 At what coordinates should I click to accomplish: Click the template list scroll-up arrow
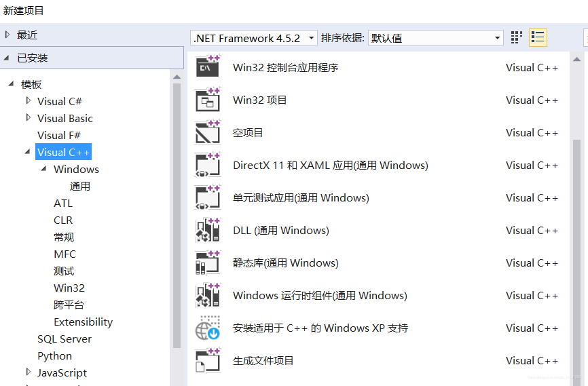click(576, 59)
